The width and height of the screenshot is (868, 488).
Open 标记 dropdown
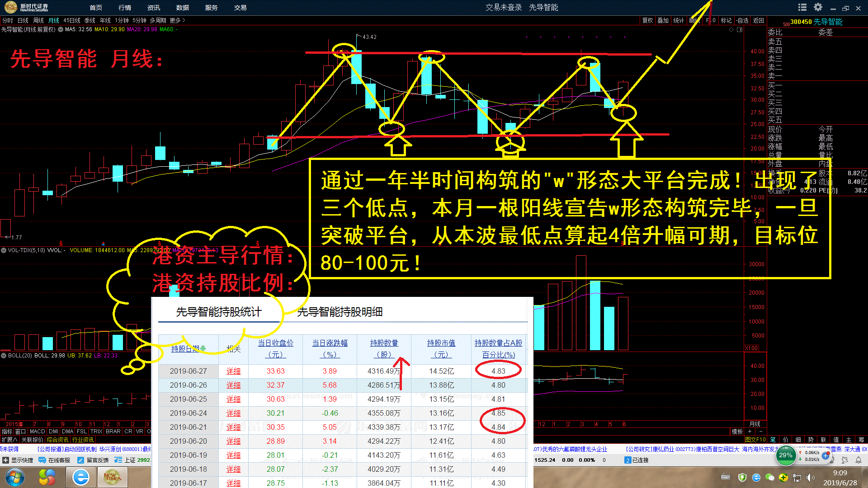[726, 20]
